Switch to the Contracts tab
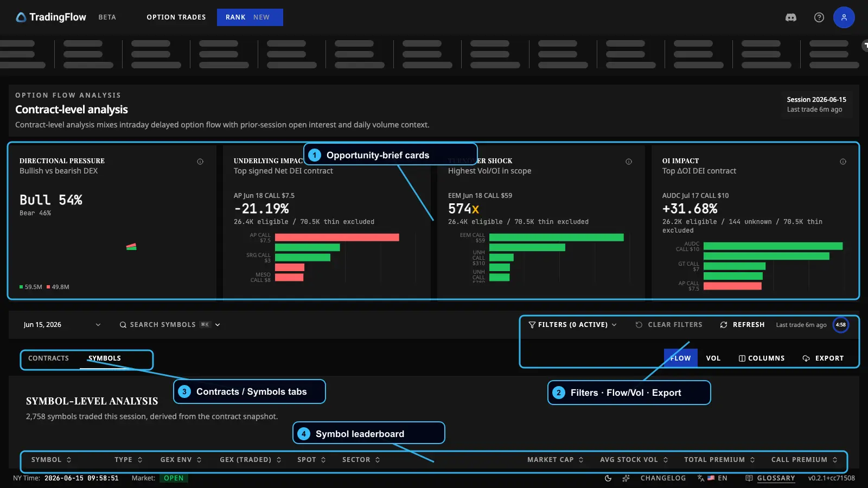The width and height of the screenshot is (868, 488). pyautogui.click(x=48, y=358)
